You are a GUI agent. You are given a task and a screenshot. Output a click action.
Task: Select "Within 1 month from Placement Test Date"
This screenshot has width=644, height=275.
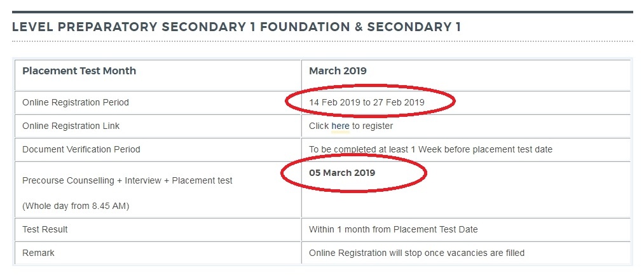click(393, 229)
